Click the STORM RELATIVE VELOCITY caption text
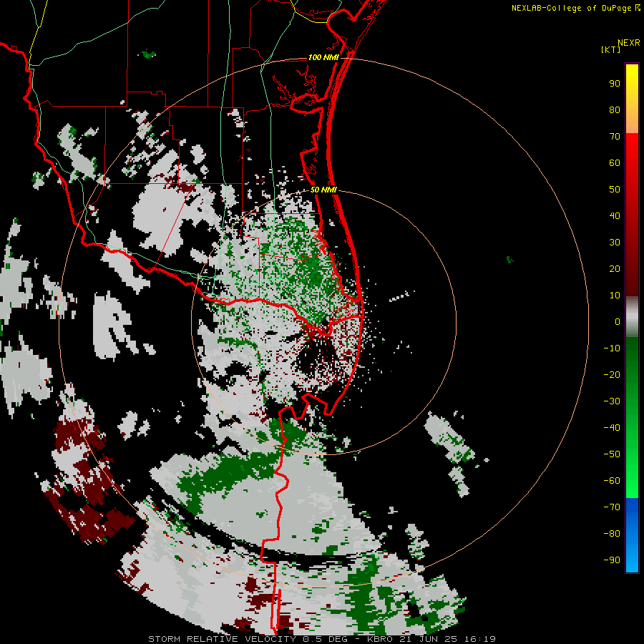 click(x=224, y=639)
